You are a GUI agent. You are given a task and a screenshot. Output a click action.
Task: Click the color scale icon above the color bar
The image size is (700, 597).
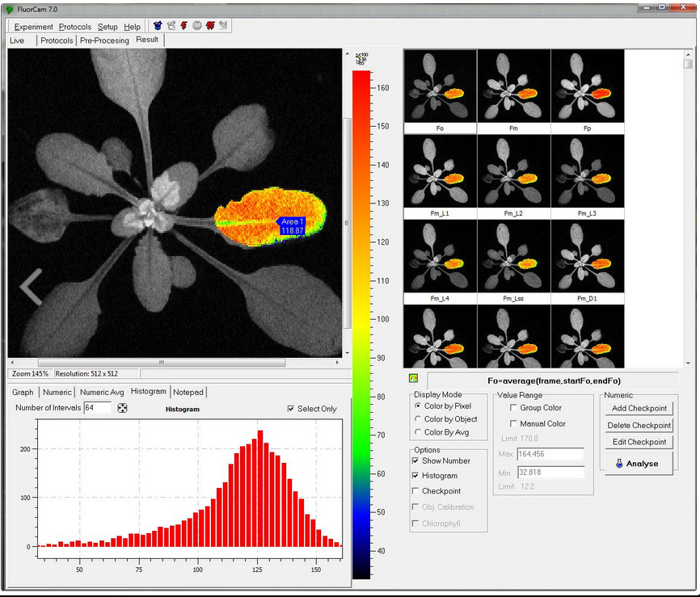(x=361, y=58)
